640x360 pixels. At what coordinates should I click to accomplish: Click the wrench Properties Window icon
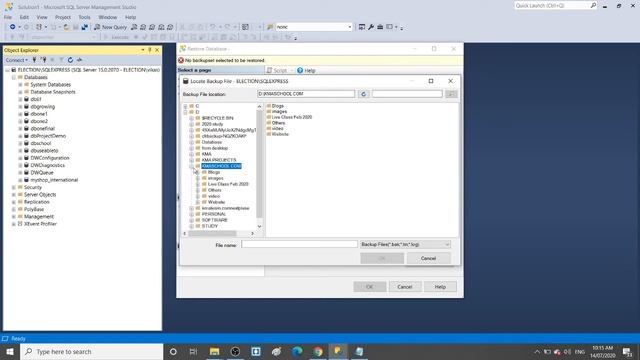coord(371,27)
